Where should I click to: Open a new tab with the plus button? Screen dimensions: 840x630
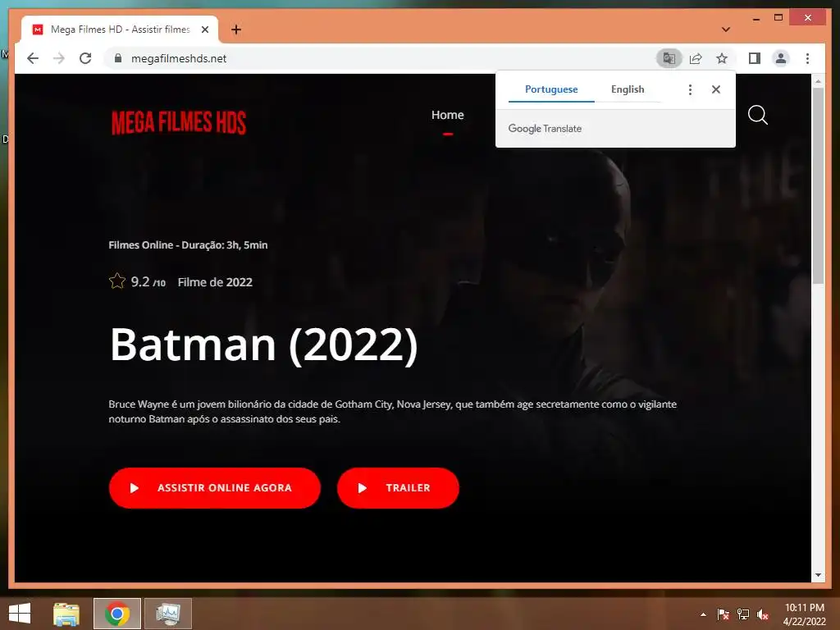click(235, 30)
